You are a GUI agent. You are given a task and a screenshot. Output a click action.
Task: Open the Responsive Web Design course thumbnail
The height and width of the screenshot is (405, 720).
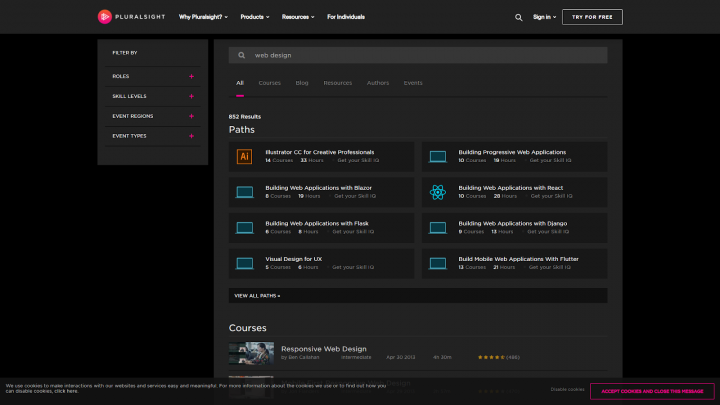click(251, 353)
